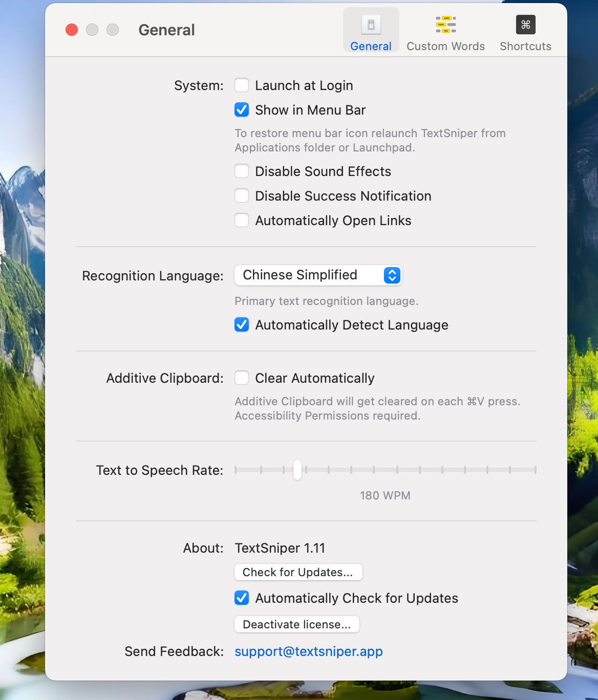Image resolution: width=598 pixels, height=700 pixels.
Task: Click the red close window button
Action: (72, 30)
